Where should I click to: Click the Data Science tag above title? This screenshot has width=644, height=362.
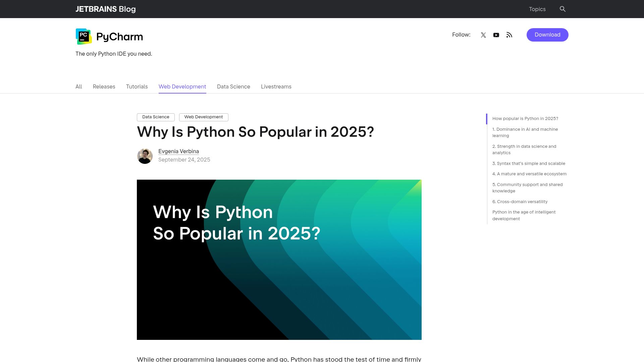pyautogui.click(x=156, y=117)
